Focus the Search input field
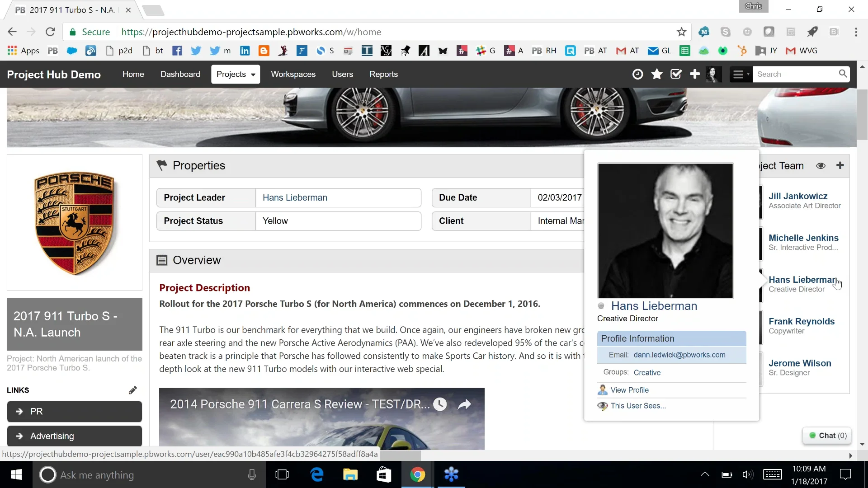The image size is (868, 488). 796,74
